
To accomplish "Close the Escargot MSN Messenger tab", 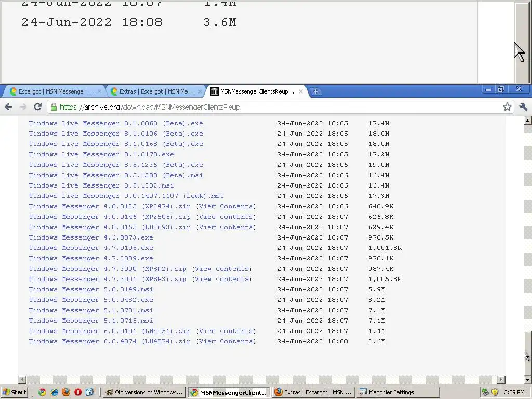I will (99, 91).
